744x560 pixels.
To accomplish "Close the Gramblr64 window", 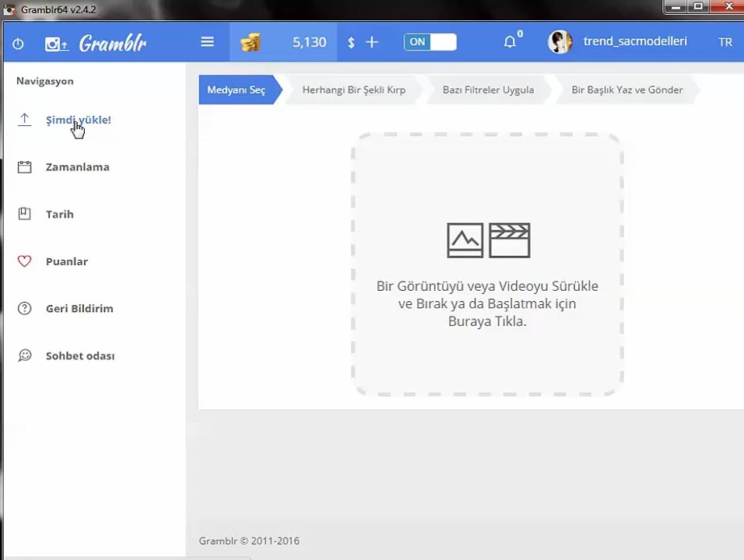I will (x=727, y=7).
